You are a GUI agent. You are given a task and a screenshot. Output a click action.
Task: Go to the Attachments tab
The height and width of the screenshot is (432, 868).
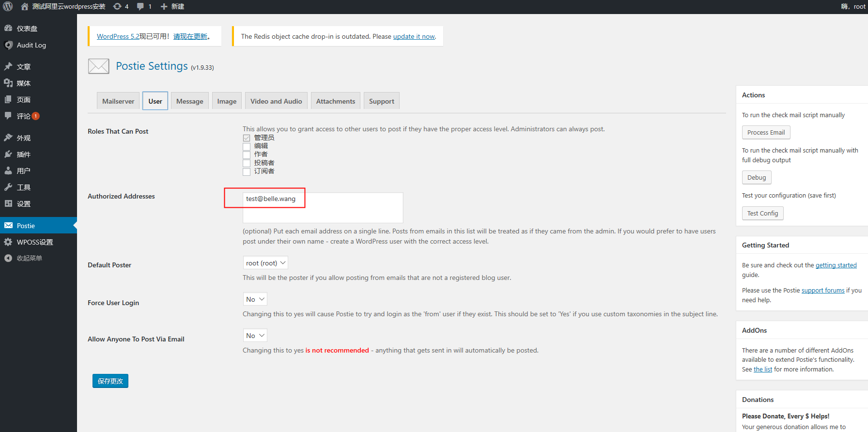[x=335, y=101]
